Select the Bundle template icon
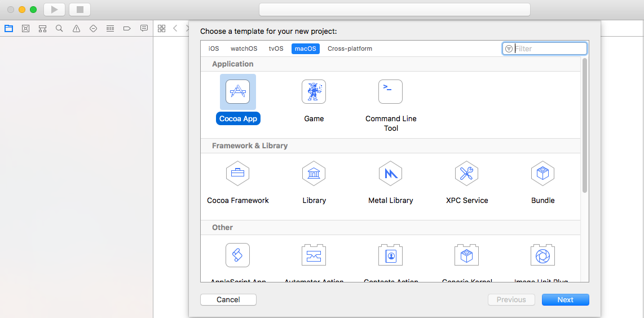 (x=542, y=174)
